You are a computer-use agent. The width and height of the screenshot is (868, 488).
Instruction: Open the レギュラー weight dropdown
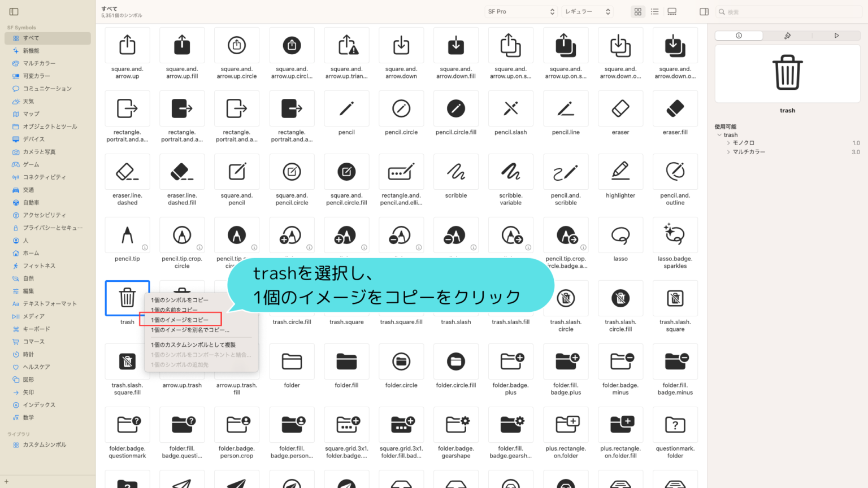[587, 11]
